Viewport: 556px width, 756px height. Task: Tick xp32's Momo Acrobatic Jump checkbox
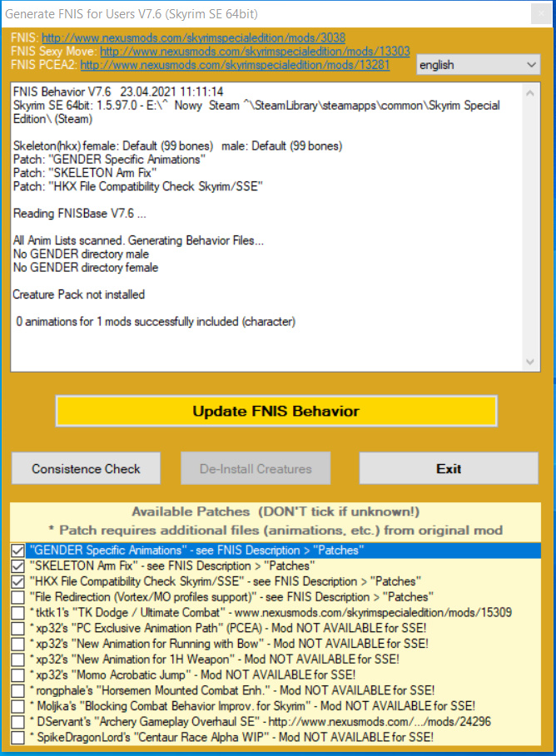17,675
